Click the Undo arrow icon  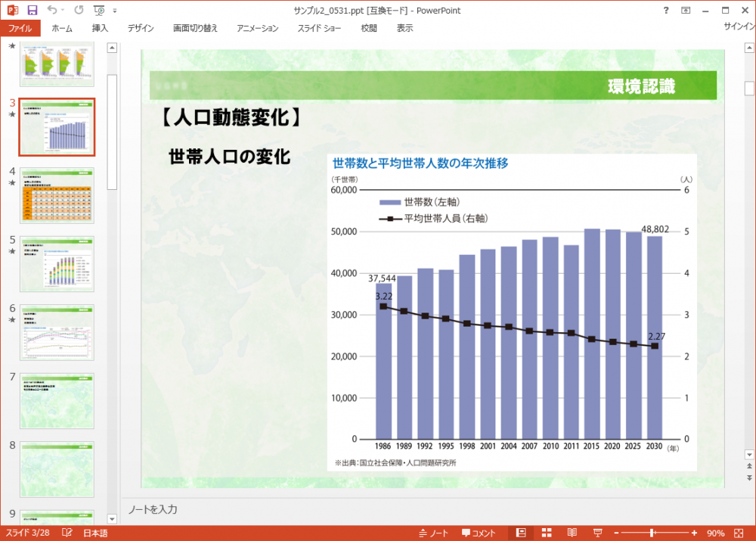(x=51, y=11)
